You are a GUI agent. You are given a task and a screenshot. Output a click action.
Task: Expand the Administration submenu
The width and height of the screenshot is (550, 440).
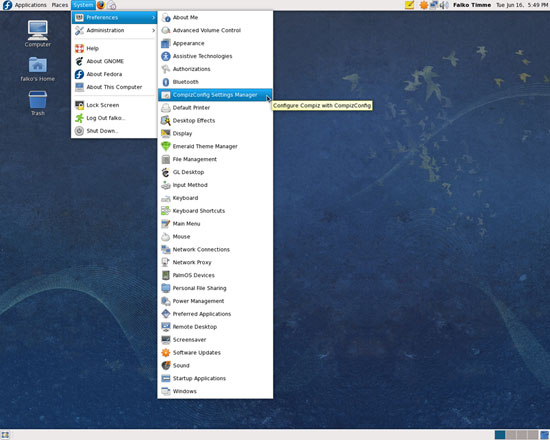(114, 31)
